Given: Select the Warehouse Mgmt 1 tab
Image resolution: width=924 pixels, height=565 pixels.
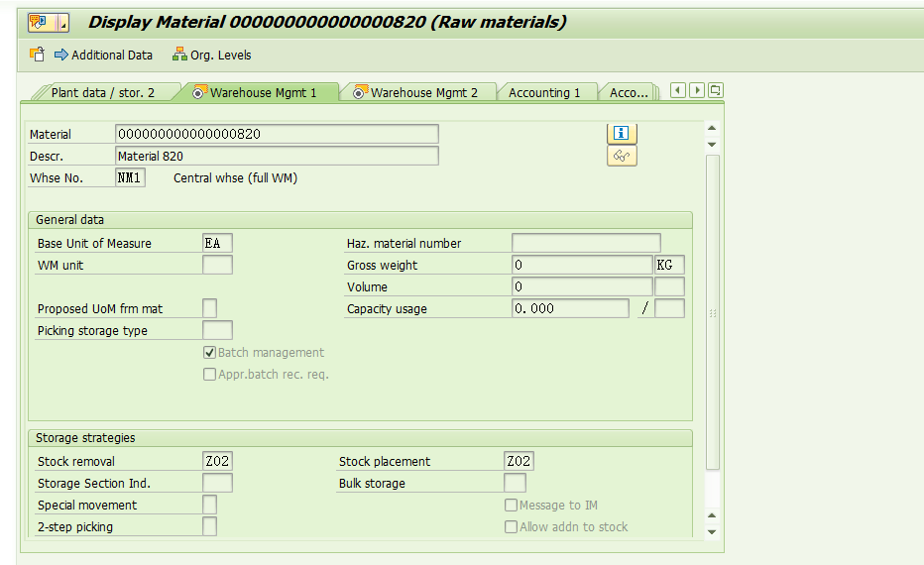Looking at the screenshot, I should click(x=258, y=92).
